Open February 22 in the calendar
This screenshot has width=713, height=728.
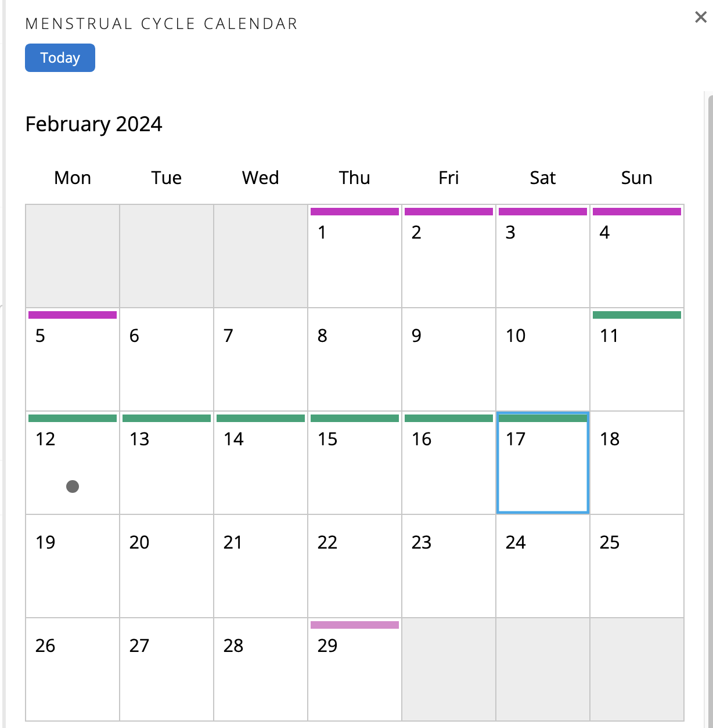pyautogui.click(x=355, y=566)
